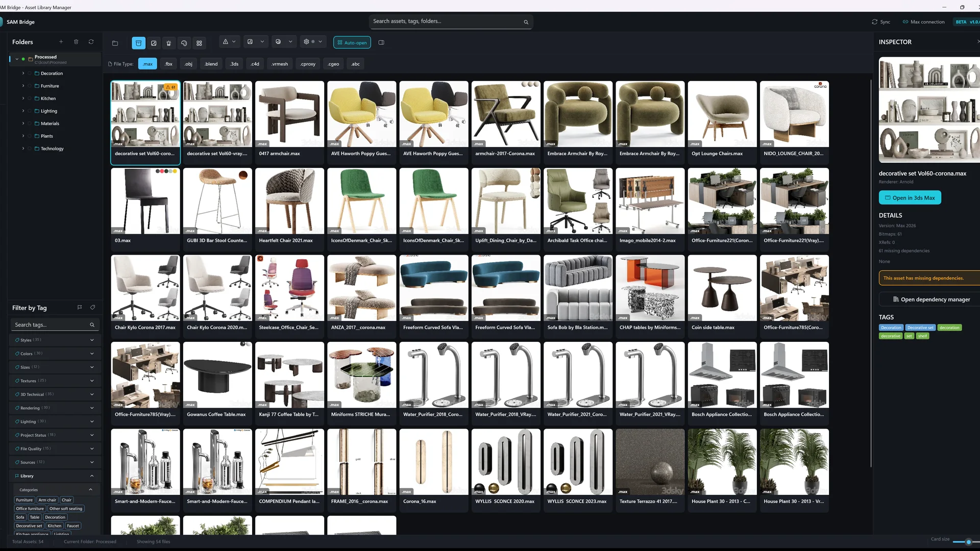The height and width of the screenshot is (551, 980).
Task: Click the SAM Bridge logo
Action: 2,22
